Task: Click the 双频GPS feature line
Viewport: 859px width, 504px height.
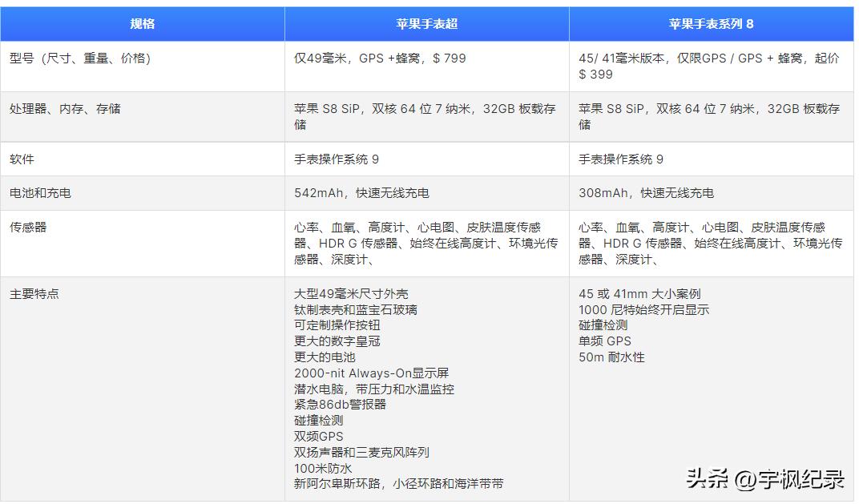Action: click(x=319, y=435)
